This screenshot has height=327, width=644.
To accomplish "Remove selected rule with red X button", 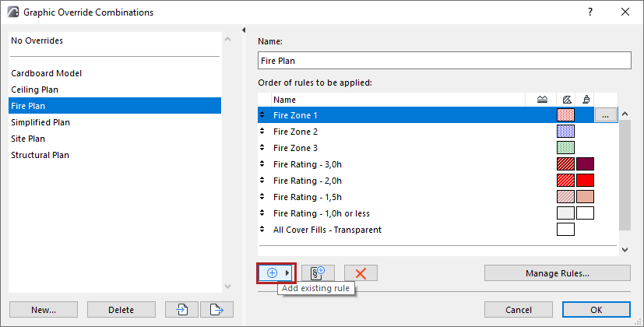I will point(361,272).
